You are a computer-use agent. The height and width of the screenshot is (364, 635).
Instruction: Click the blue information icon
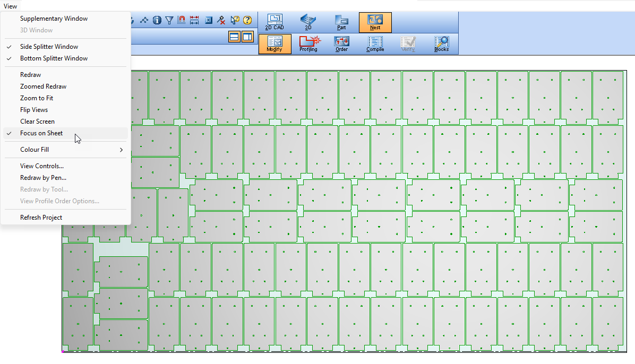point(157,20)
